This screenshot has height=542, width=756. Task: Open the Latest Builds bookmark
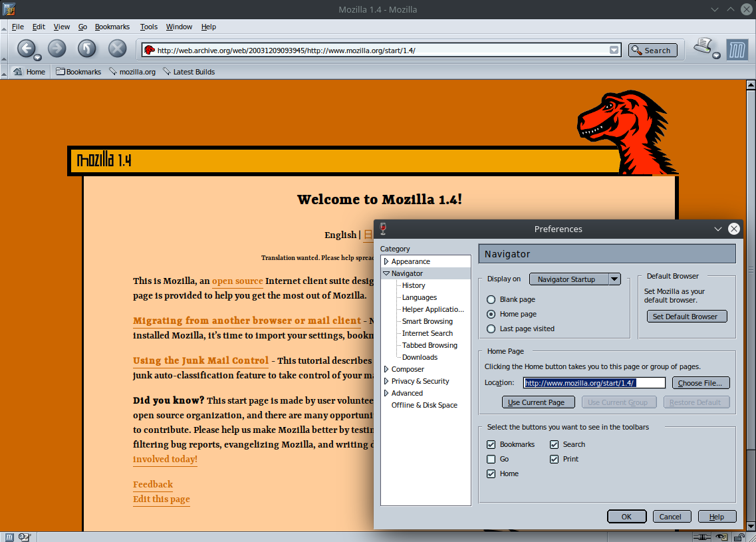(189, 72)
